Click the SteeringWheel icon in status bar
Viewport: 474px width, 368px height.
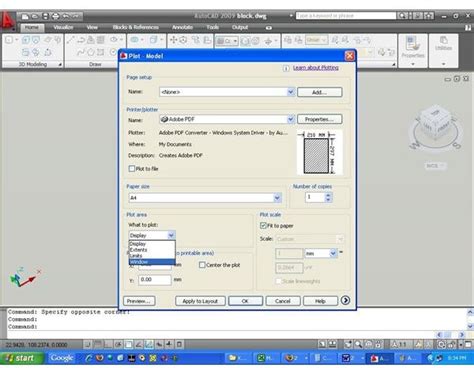369,344
